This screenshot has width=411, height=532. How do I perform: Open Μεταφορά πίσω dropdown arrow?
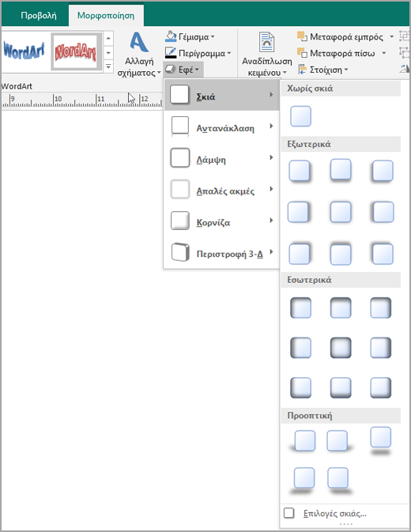click(x=384, y=53)
